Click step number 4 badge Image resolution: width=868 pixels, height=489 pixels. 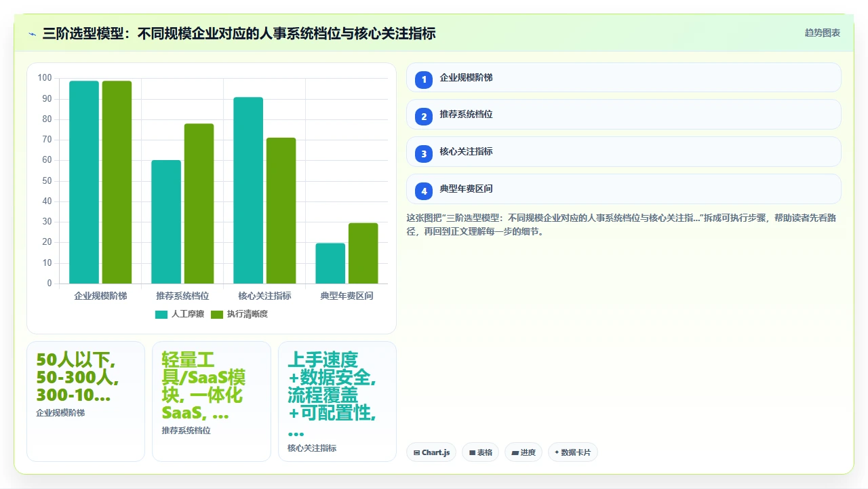(424, 191)
